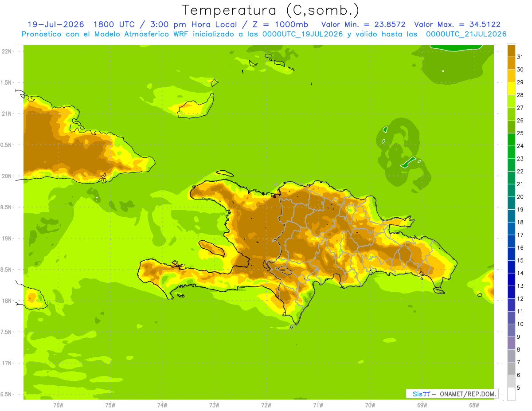Click the '68W' longitude label

[474, 405]
